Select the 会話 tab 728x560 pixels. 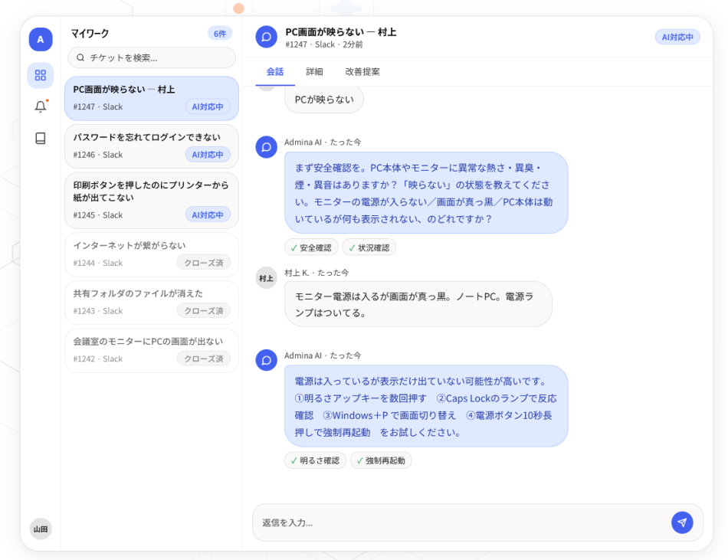pos(275,71)
